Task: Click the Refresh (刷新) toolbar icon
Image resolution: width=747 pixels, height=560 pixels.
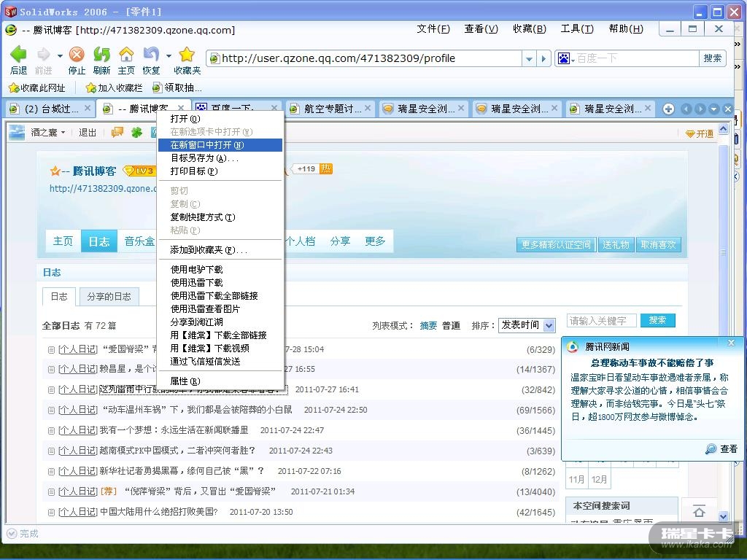Action: click(x=101, y=55)
